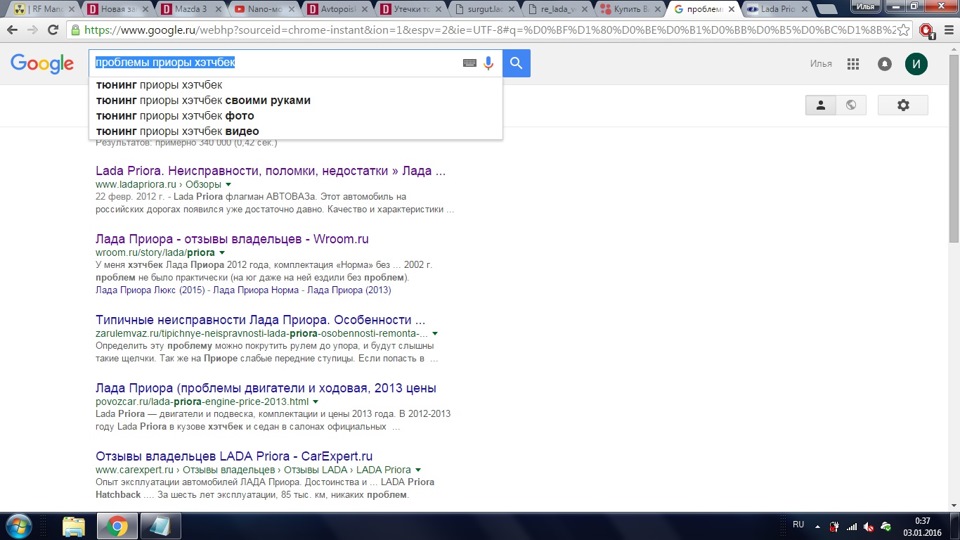The height and width of the screenshot is (540, 960).
Task: Open Типичные неисправности Лада Приора result
Action: (x=260, y=320)
